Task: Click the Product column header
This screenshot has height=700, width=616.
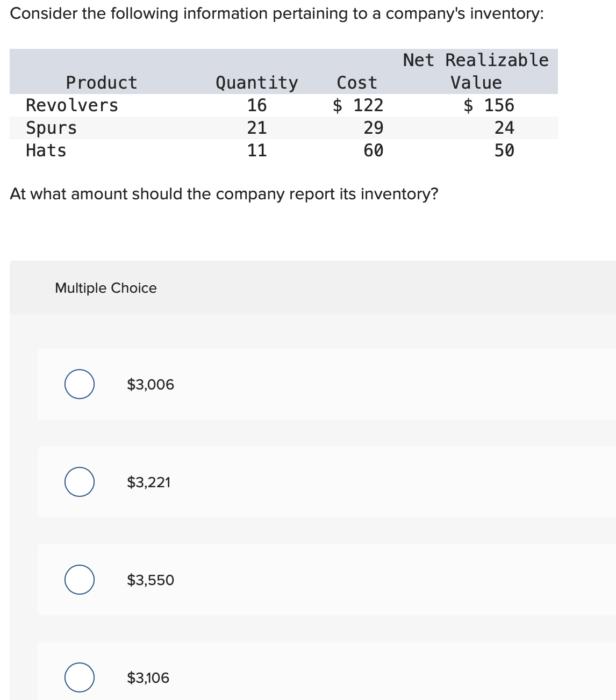Action: 102,82
